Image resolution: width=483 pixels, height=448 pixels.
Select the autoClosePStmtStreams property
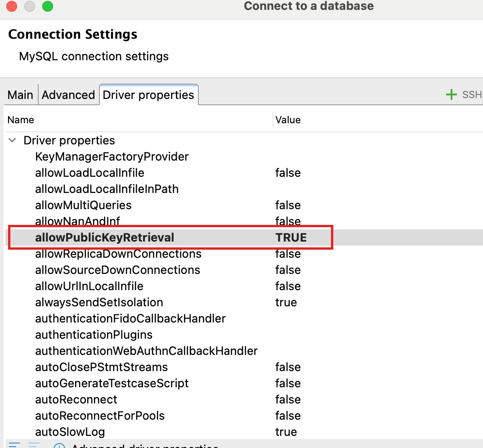coord(101,367)
